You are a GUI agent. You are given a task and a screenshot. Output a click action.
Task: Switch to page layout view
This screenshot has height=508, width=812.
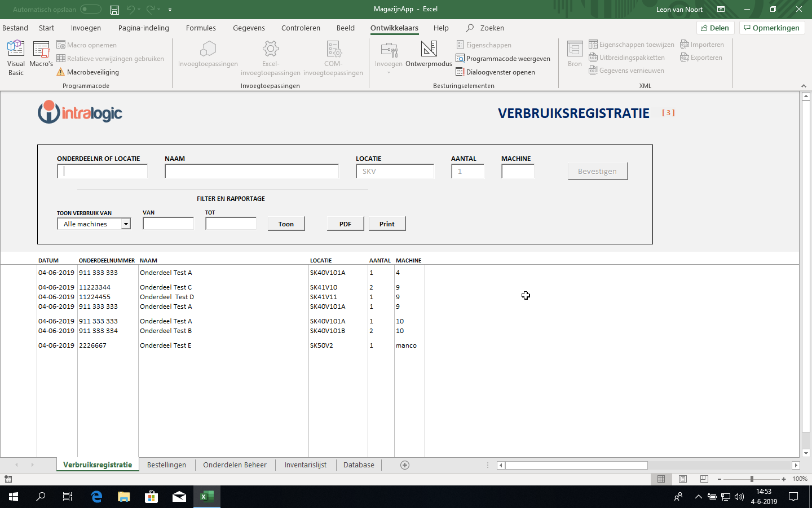[683, 479]
